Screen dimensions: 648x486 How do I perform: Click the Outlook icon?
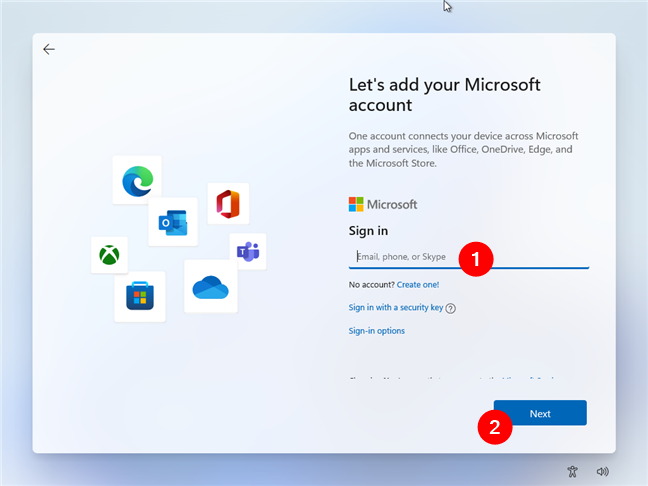coord(173,223)
